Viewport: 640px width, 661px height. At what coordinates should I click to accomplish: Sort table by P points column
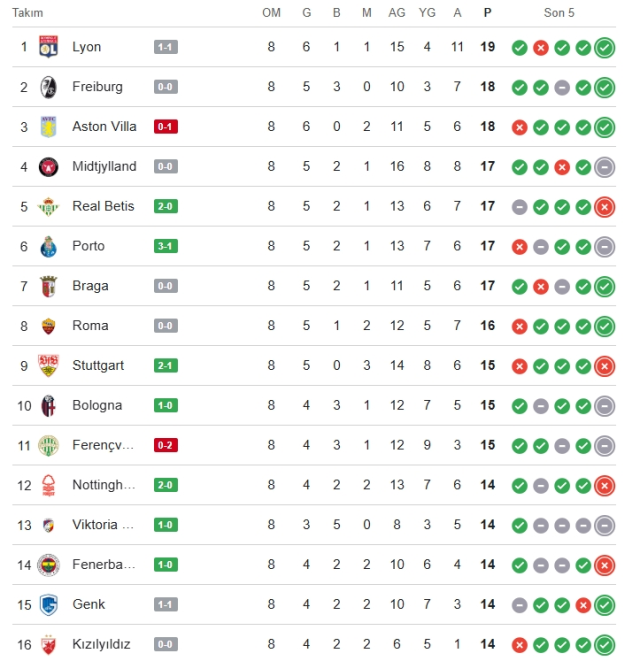[488, 13]
